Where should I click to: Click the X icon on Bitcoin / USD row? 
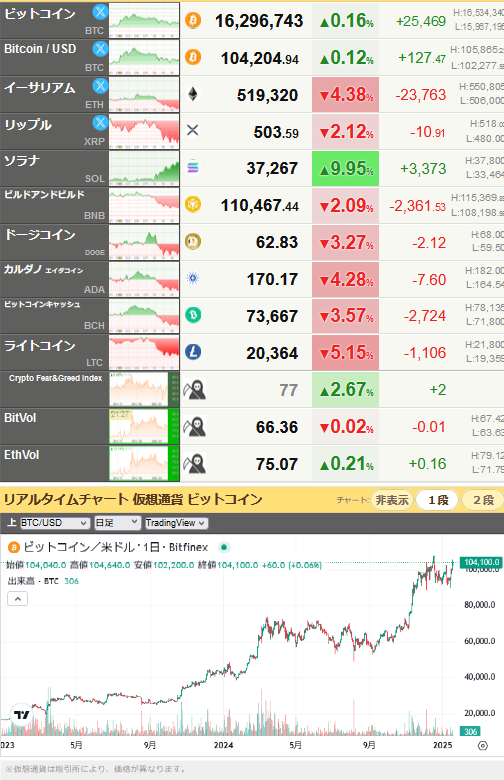tap(101, 48)
